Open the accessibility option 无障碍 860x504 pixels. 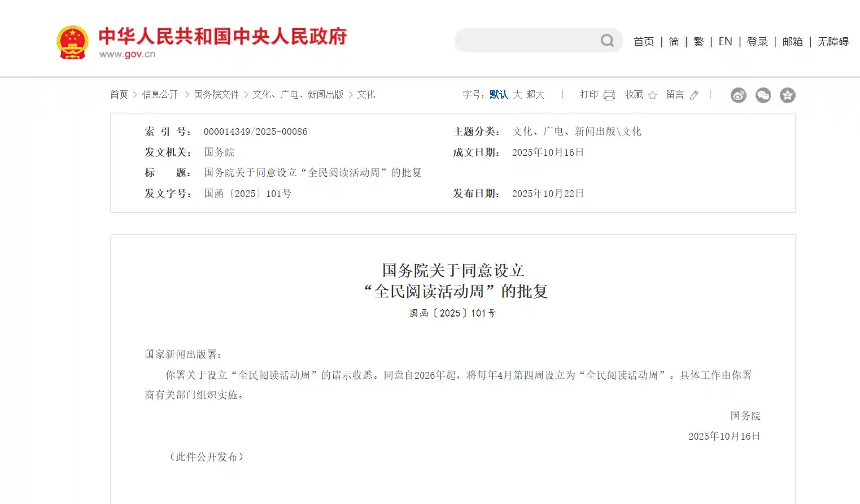tap(832, 42)
